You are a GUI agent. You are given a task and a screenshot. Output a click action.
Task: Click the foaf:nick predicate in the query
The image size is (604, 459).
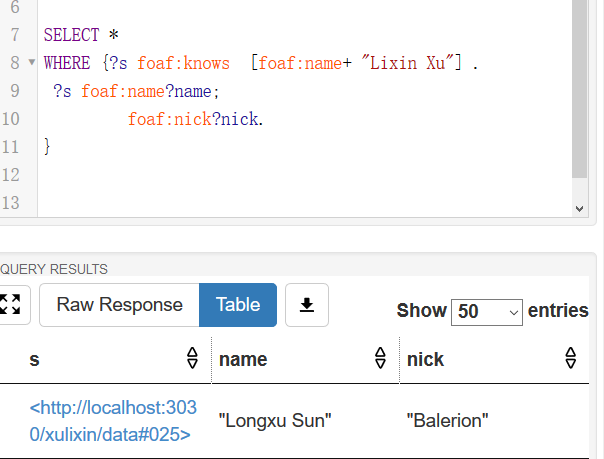(169, 120)
